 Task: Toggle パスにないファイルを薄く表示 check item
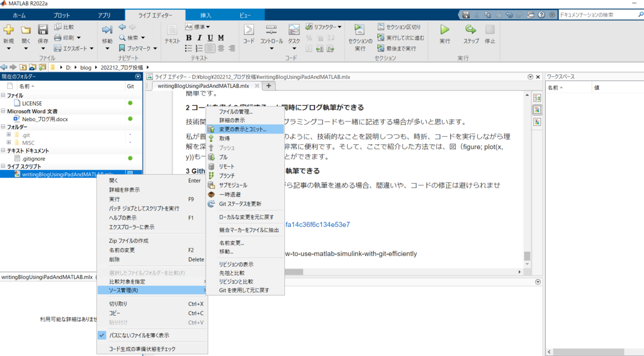tap(151, 335)
